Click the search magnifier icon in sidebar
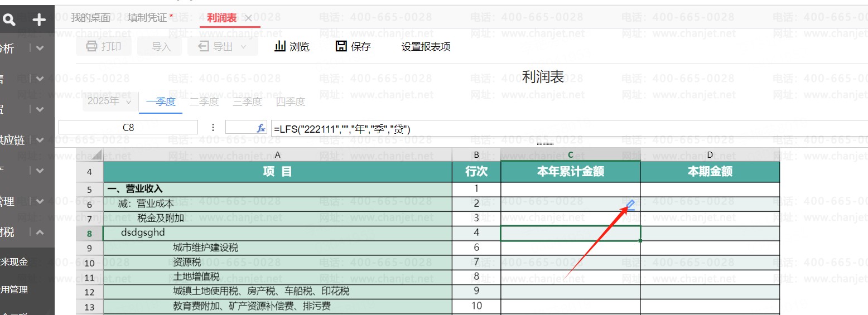The width and height of the screenshot is (868, 315). (9, 21)
